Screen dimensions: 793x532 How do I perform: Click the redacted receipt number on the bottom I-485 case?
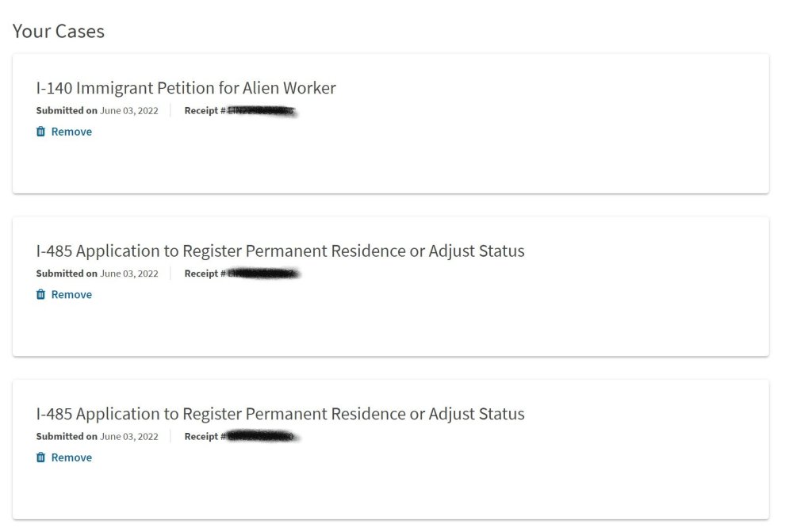[262, 436]
